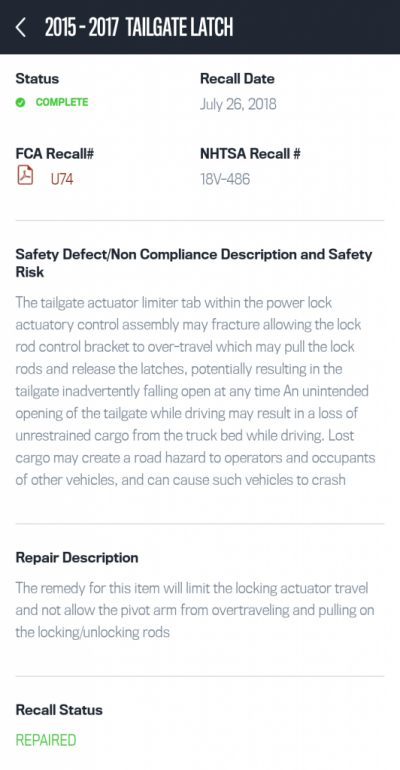Click the NHTSA Recall # label
Screen dimensions: 400x770
point(250,154)
